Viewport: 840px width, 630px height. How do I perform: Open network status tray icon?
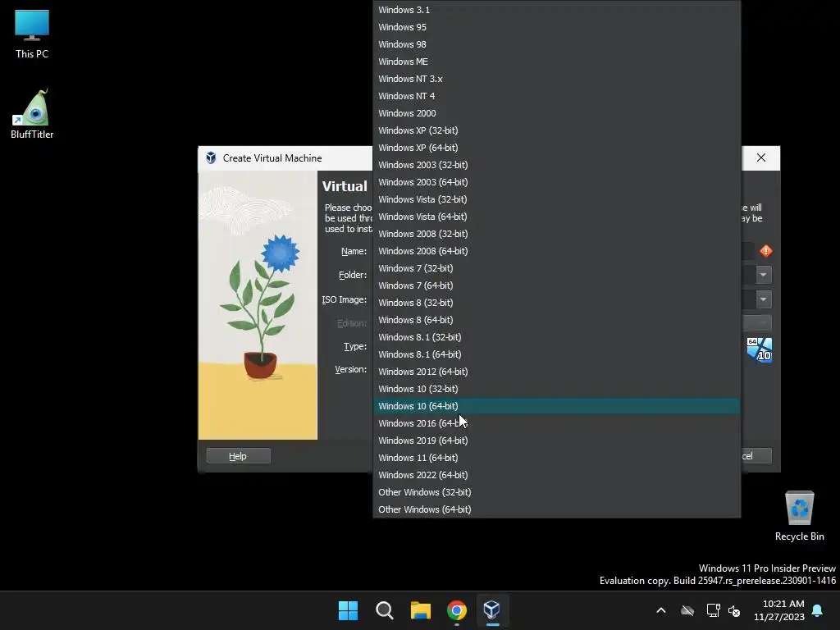[713, 610]
